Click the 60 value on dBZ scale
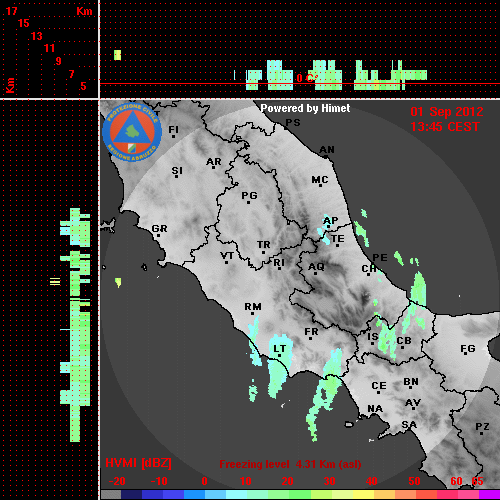This screenshot has width=500, height=500. click(456, 481)
